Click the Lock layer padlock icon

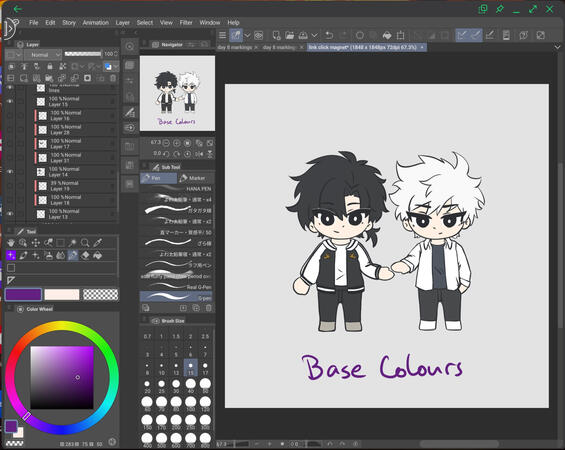(50, 66)
